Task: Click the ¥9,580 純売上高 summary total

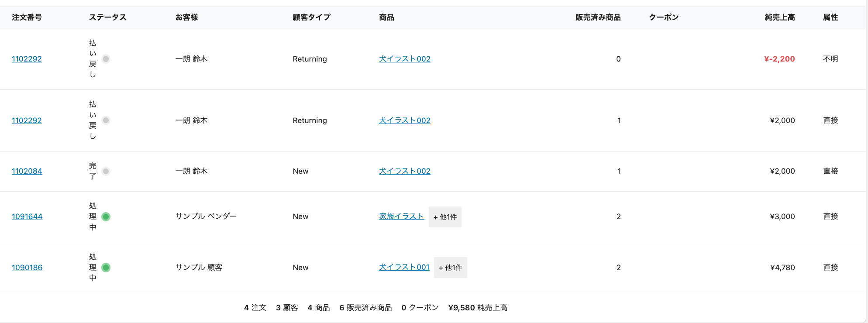Action: pos(478,308)
